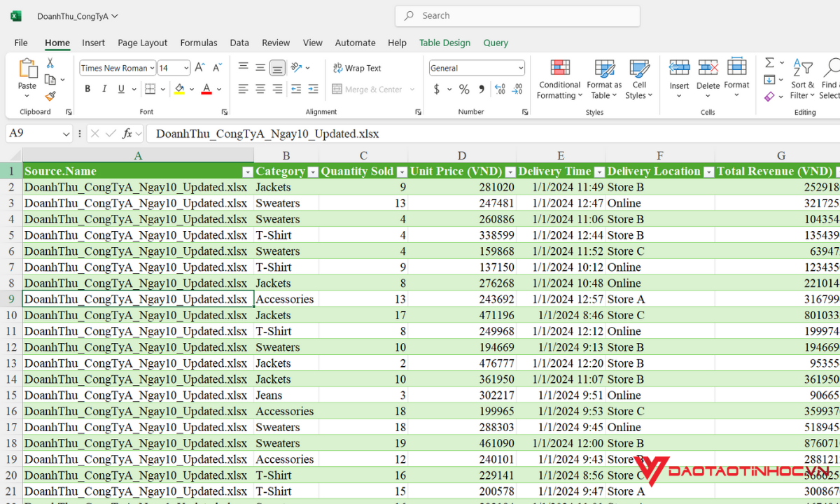
Task: Center text horizontally
Action: pos(260,89)
